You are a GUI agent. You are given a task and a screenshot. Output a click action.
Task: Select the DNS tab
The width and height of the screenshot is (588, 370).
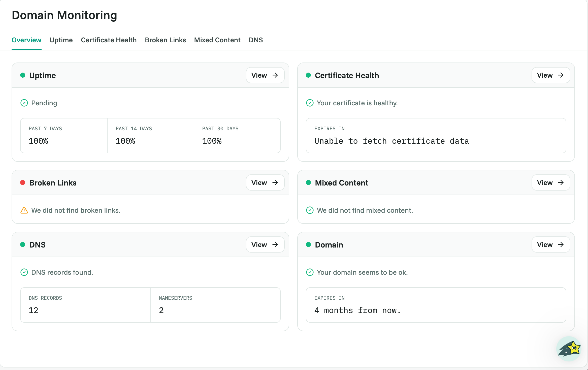tap(256, 40)
